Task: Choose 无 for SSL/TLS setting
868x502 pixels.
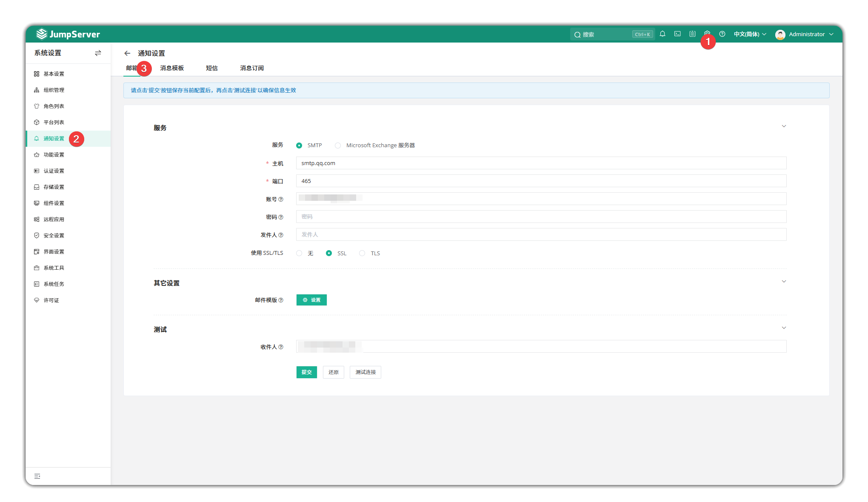Action: tap(300, 253)
